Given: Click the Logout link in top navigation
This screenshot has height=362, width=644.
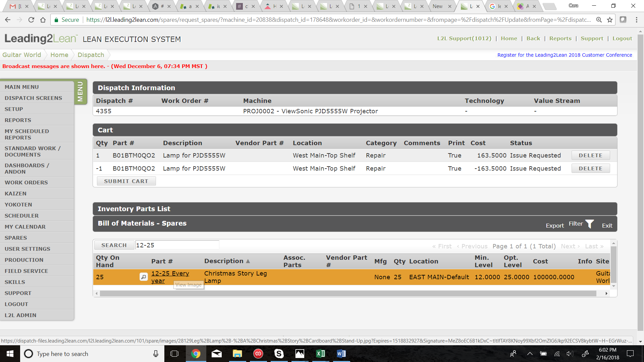Looking at the screenshot, I should tap(622, 39).
